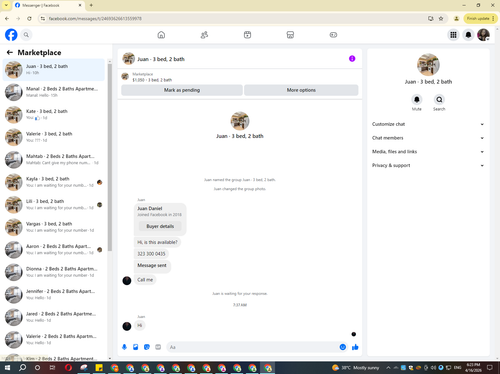This screenshot has height=374, width=500.
Task: Open the Chrome tab search dropdown
Action: (6, 5)
